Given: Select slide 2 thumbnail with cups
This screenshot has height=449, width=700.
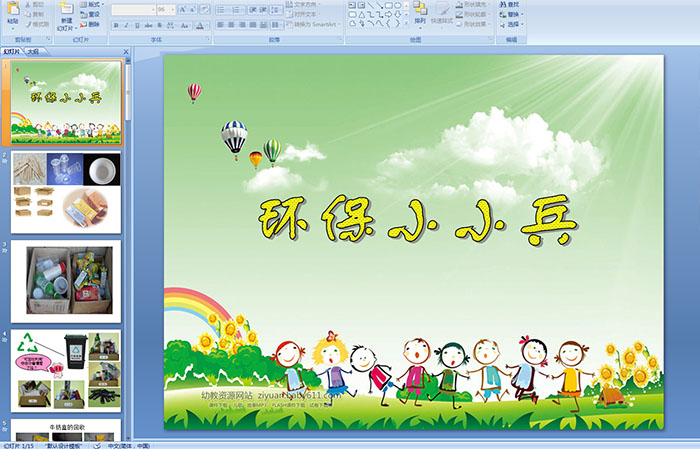Looking at the screenshot, I should point(66,192).
